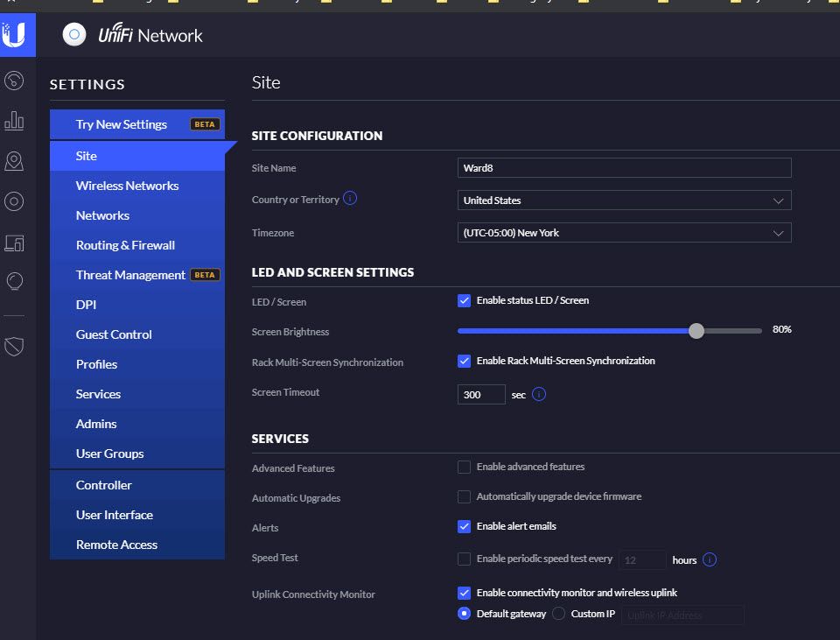Turn on automatic device firmware upgrades
Image resolution: width=840 pixels, height=640 pixels.
465,497
